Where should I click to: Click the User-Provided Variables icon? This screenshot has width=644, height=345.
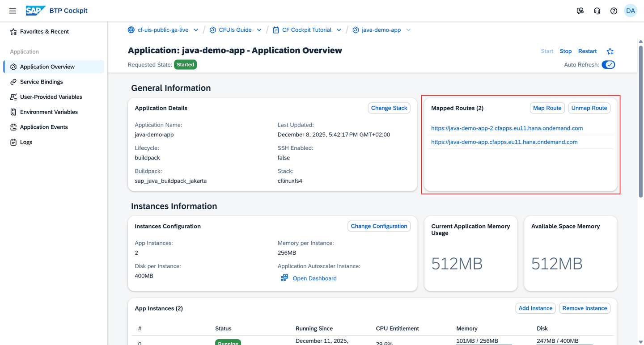13,97
